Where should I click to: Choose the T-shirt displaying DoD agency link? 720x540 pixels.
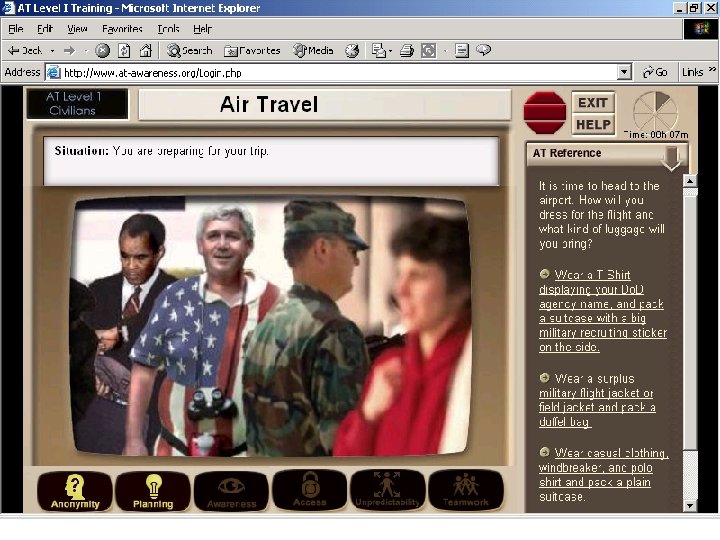pos(603,311)
